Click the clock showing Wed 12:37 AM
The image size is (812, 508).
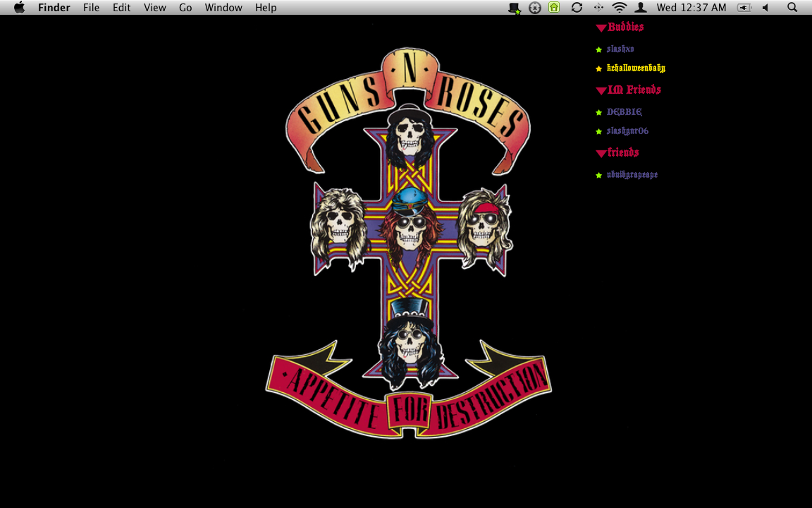click(x=691, y=7)
